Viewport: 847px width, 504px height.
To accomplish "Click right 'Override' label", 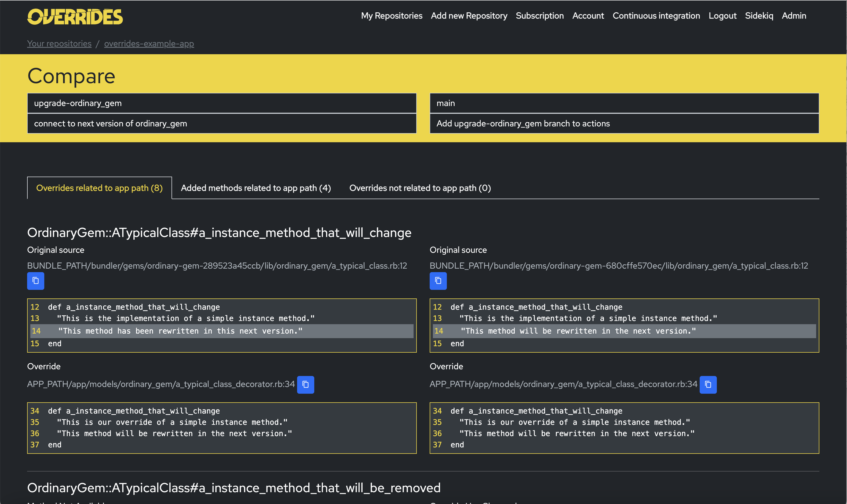I will tap(446, 366).
